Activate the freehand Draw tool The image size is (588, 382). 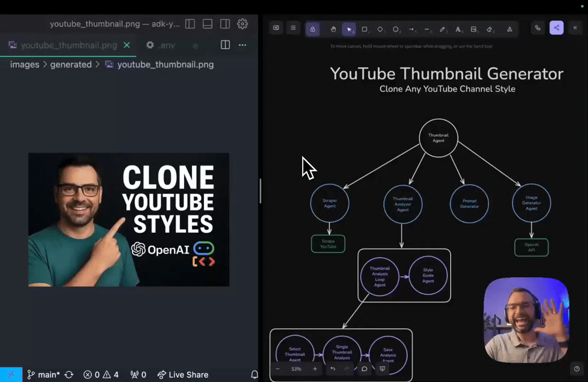coord(442,29)
